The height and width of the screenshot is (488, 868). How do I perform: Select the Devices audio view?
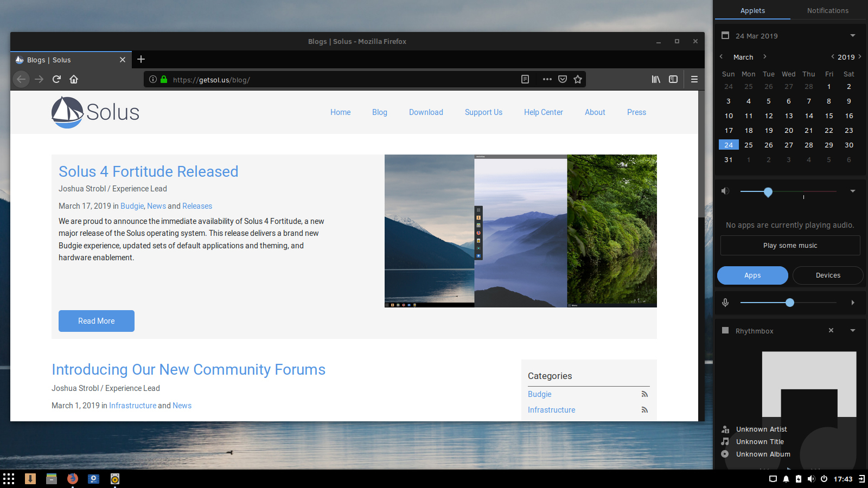point(828,275)
